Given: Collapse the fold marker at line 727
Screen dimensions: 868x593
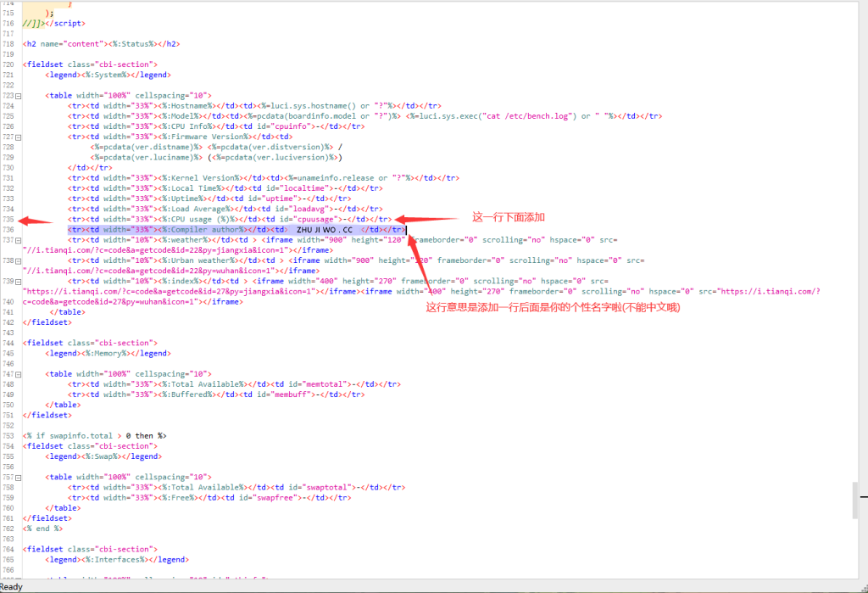Looking at the screenshot, I should click(19, 137).
